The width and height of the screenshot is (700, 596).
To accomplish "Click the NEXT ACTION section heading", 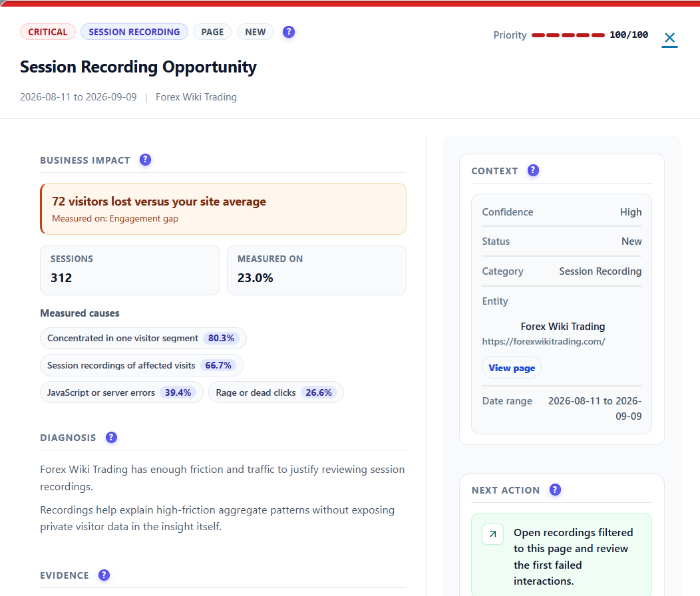I will point(506,490).
